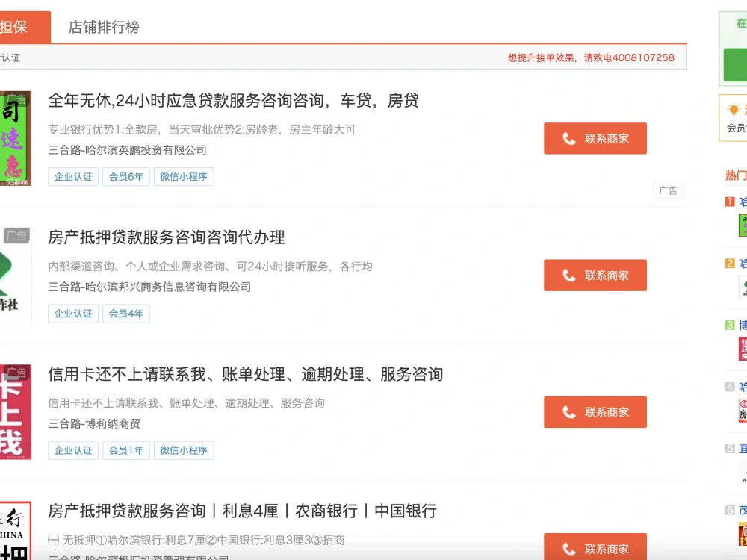Click gray description 信用卡还不上请联系我、账单处理
Image resolution: width=747 pixels, height=560 pixels.
pos(186,403)
